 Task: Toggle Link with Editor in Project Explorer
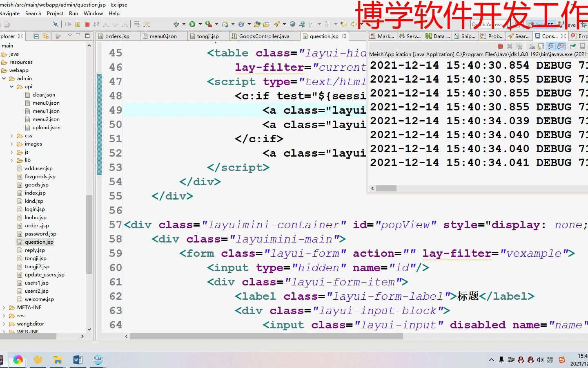45,36
